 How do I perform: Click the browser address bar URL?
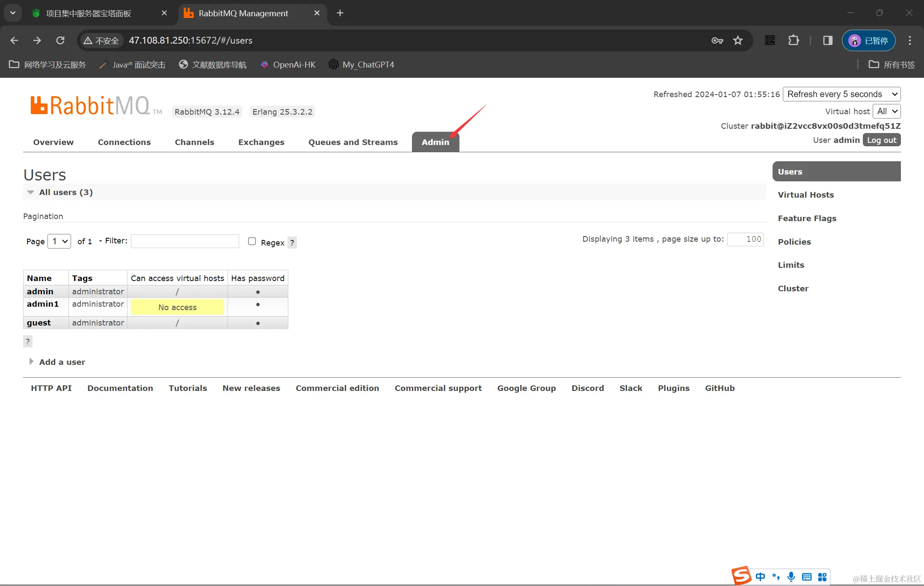point(190,40)
